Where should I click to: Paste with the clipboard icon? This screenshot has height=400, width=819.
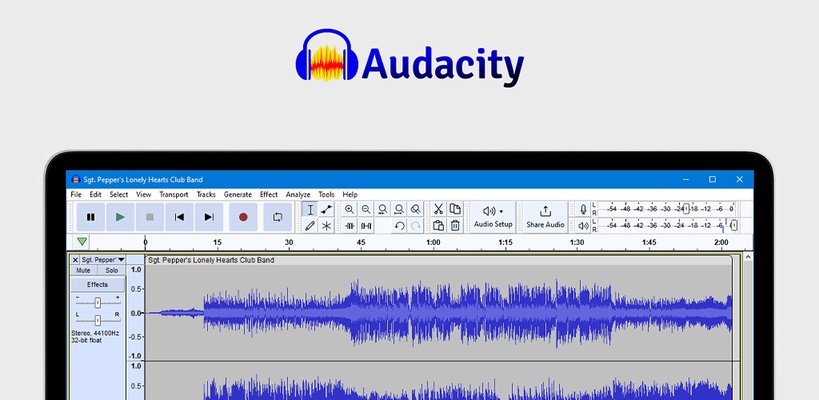[x=438, y=226]
